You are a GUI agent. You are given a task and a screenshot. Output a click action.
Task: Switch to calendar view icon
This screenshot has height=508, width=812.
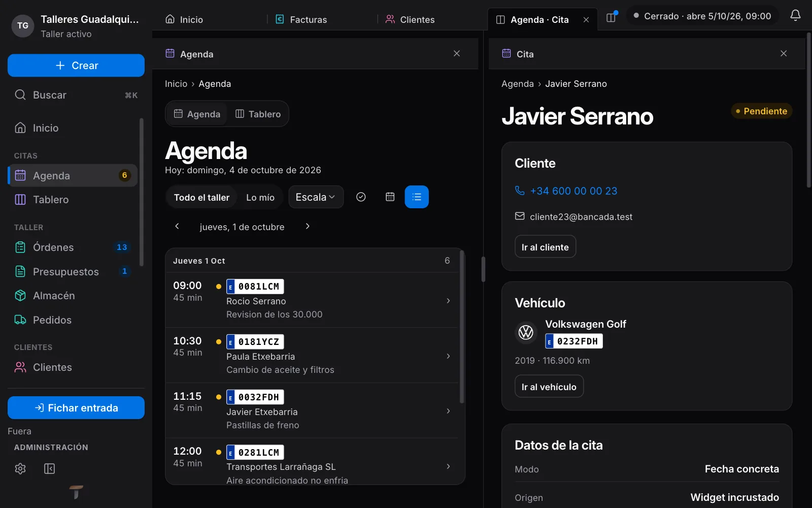pyautogui.click(x=390, y=197)
